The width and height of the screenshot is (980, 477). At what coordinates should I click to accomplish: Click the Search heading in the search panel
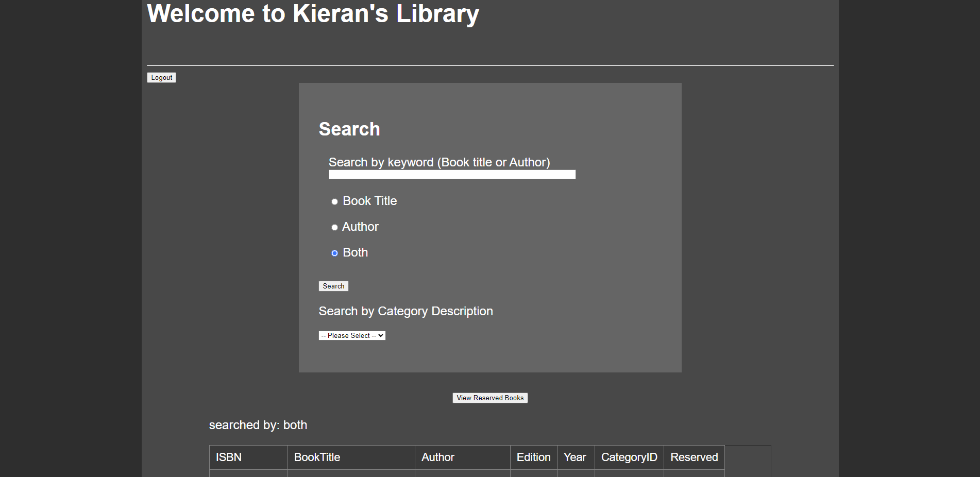pyautogui.click(x=349, y=129)
